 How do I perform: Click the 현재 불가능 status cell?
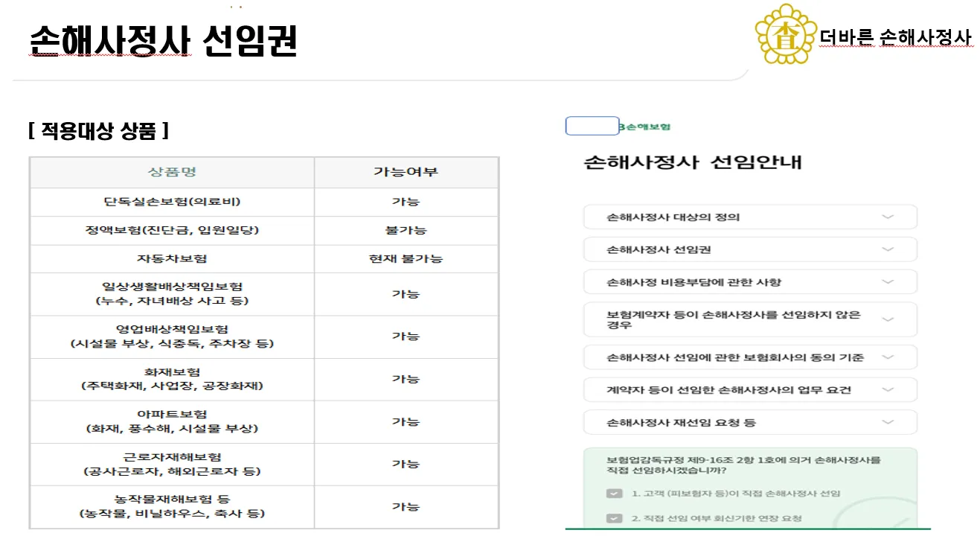coord(406,259)
